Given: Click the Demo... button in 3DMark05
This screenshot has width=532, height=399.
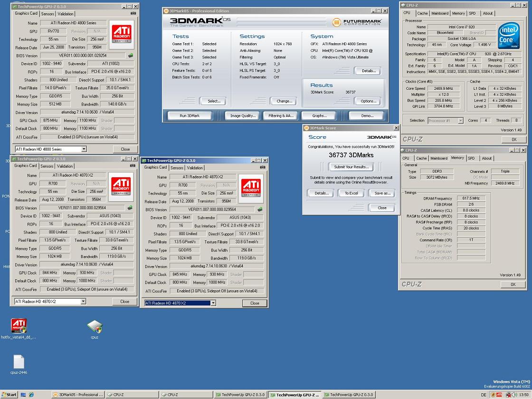Looking at the screenshot, I should point(367,116).
